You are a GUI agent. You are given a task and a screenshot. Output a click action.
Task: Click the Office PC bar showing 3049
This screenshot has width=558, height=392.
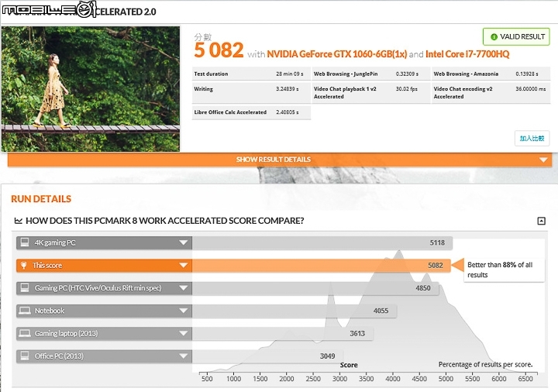(267, 356)
